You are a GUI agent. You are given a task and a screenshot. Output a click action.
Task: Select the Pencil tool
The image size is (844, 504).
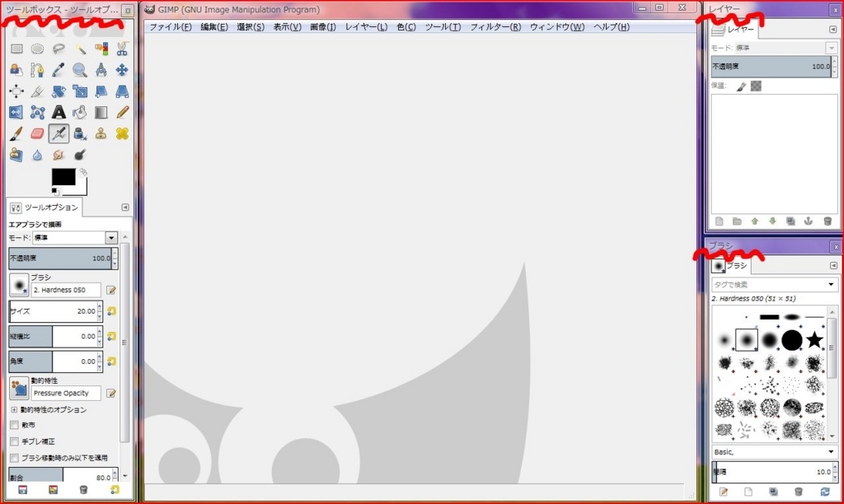pyautogui.click(x=122, y=113)
